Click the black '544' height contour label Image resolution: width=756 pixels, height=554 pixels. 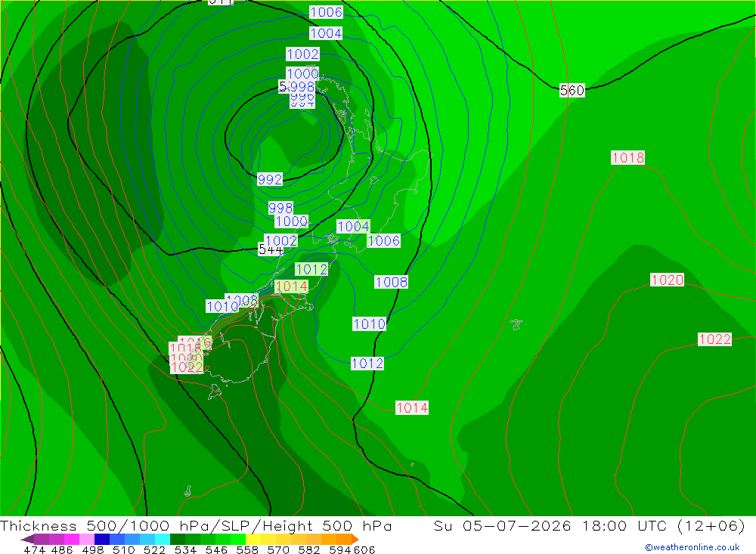(x=271, y=249)
